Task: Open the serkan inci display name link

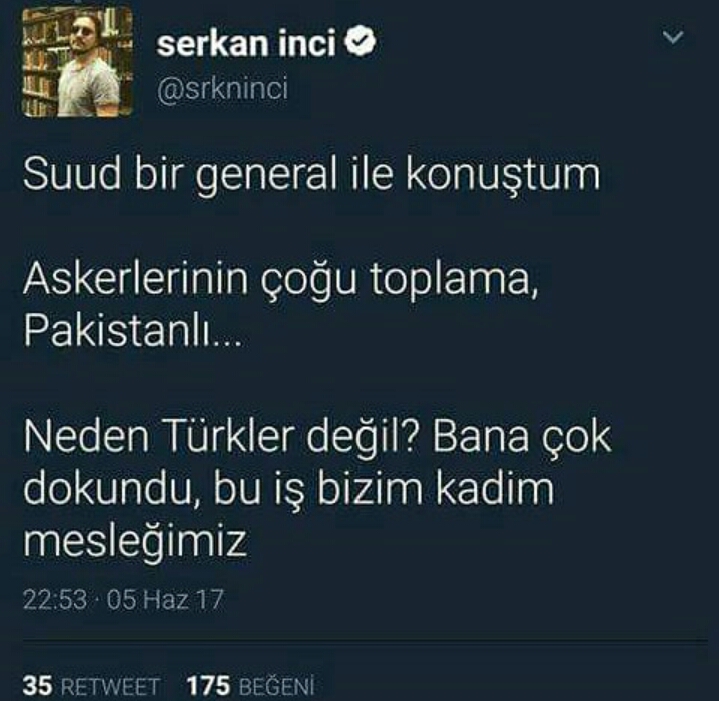Action: click(246, 44)
